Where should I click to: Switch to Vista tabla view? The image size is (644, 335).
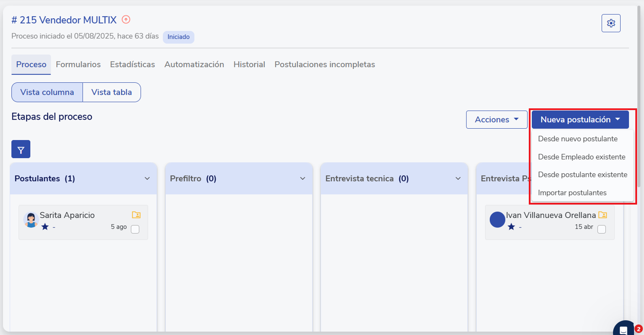coord(112,92)
